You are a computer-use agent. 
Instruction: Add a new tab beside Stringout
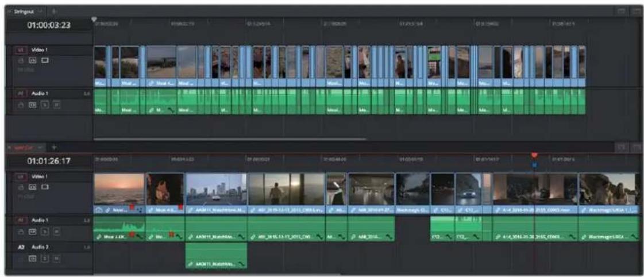tap(55, 11)
